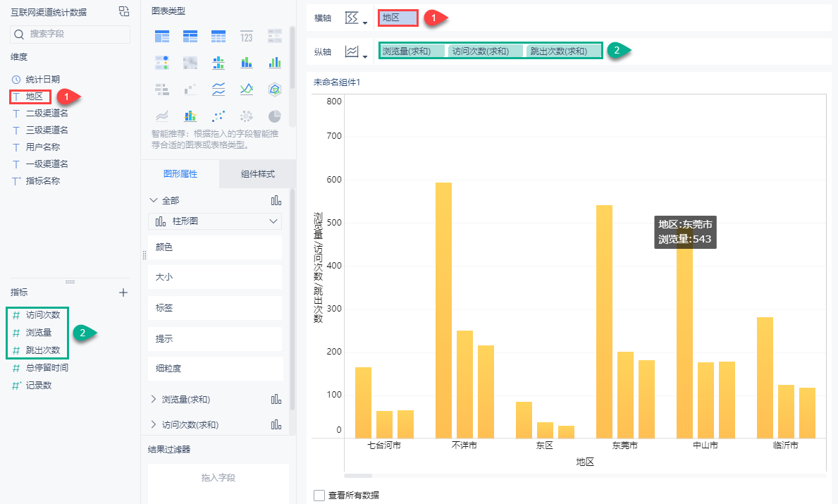Click the horizontal scrollbar under the chart
Image resolution: width=838 pixels, height=504 pixels.
pos(358,475)
